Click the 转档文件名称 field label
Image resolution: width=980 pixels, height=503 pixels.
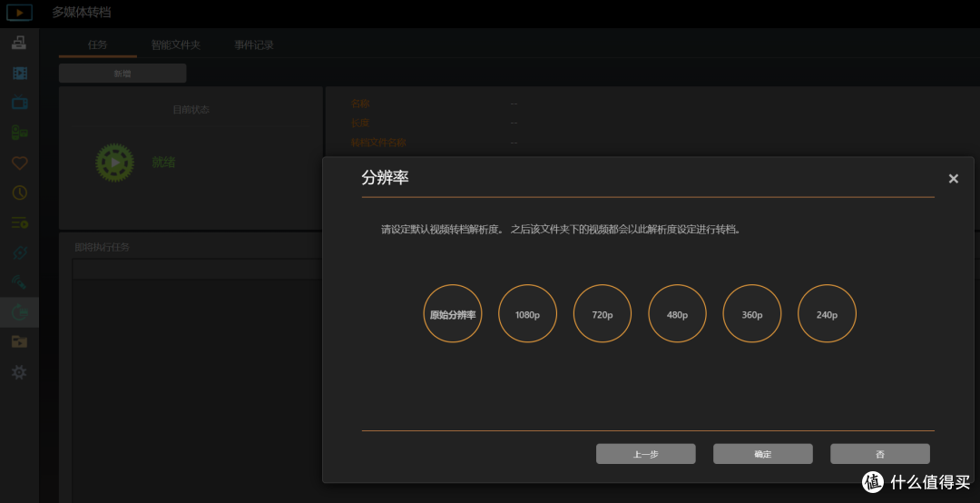(378, 143)
